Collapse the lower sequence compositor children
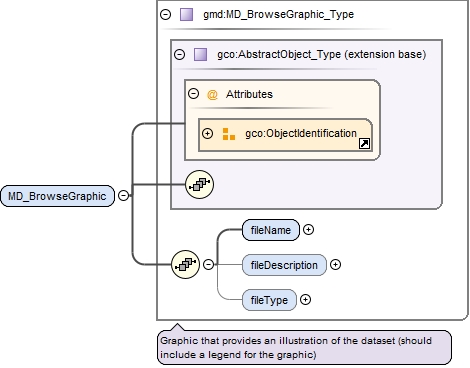The height and width of the screenshot is (368, 470). pyautogui.click(x=208, y=264)
